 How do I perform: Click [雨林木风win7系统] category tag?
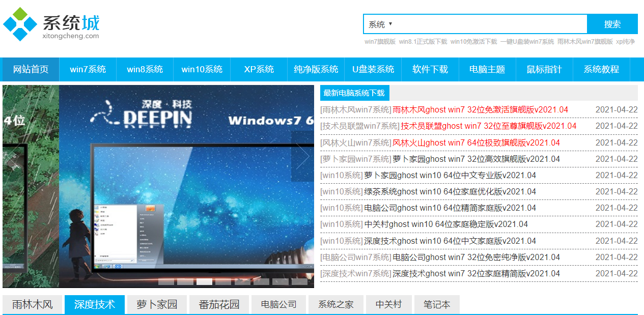(356, 110)
